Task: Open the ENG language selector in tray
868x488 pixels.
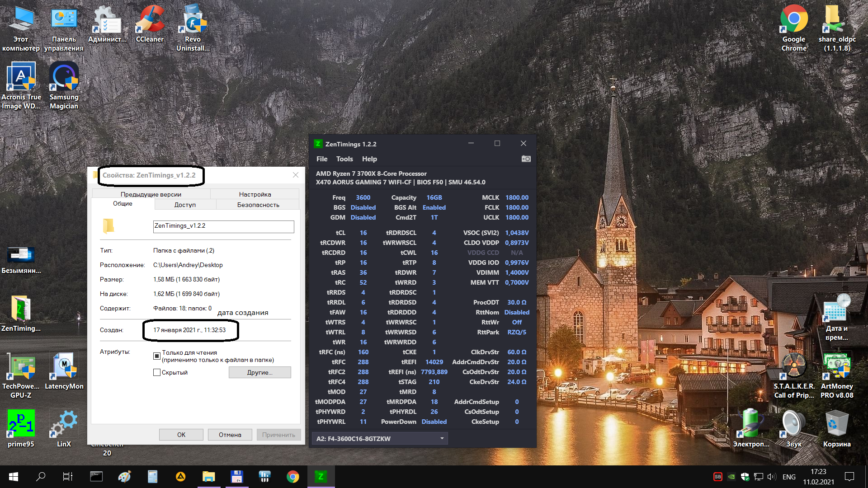Action: coord(789,477)
